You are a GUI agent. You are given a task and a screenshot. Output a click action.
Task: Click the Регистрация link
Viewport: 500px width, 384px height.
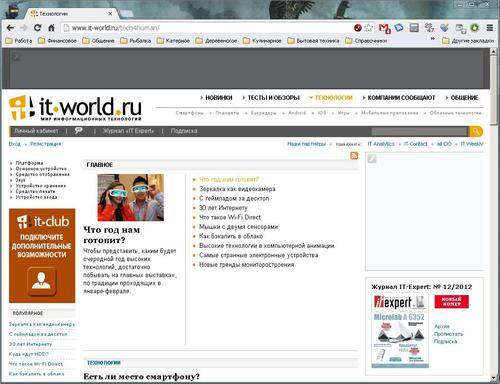[45, 144]
